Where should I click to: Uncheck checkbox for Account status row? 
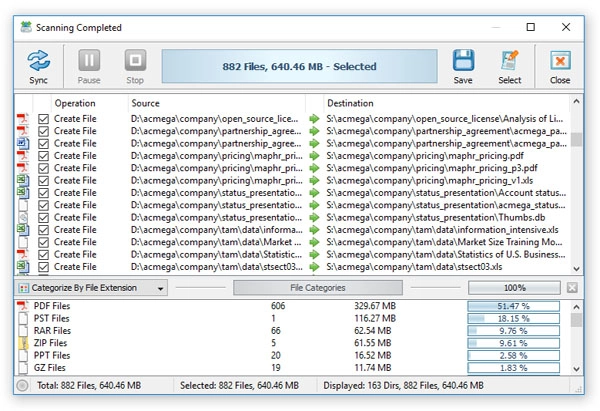point(44,192)
